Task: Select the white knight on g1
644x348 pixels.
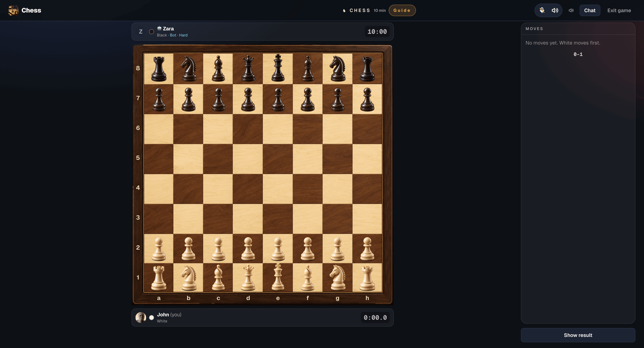Action: click(x=338, y=278)
